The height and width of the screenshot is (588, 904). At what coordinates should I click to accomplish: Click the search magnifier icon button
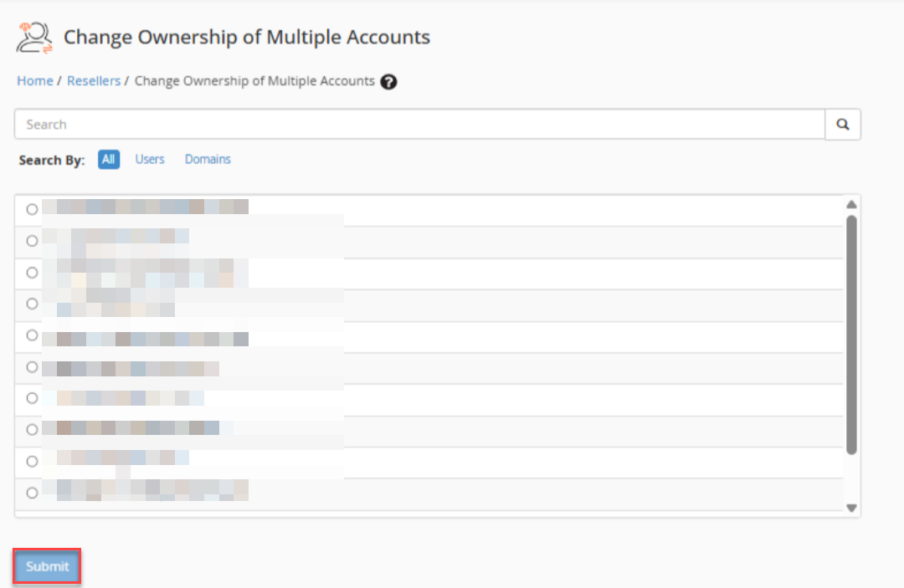point(842,125)
